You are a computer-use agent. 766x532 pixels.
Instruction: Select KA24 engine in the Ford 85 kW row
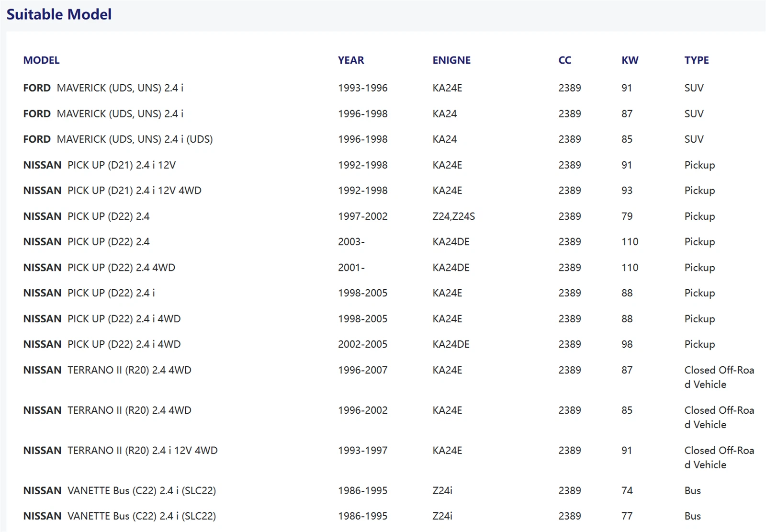445,139
